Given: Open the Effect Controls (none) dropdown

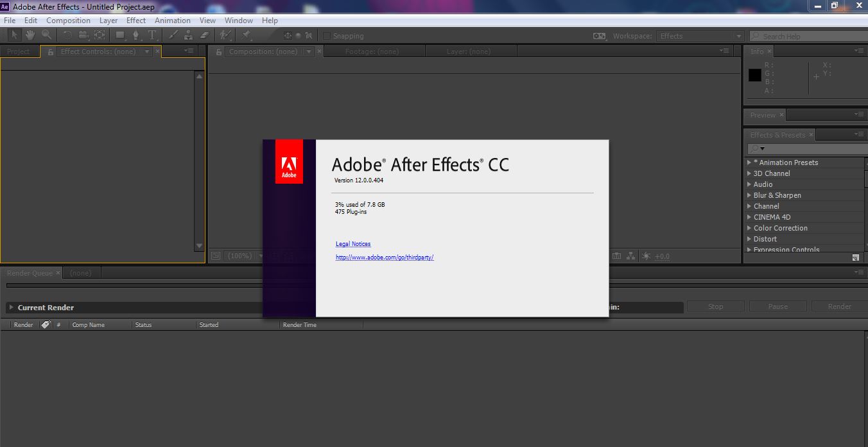Looking at the screenshot, I should tap(147, 51).
